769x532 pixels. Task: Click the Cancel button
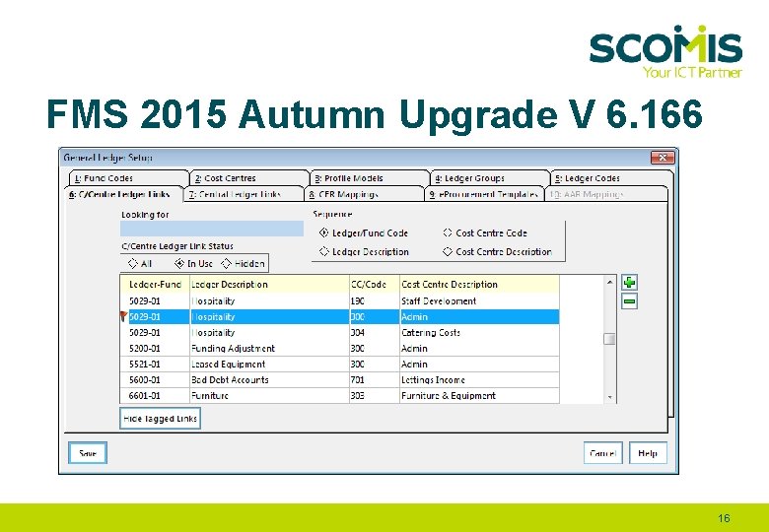click(x=602, y=453)
